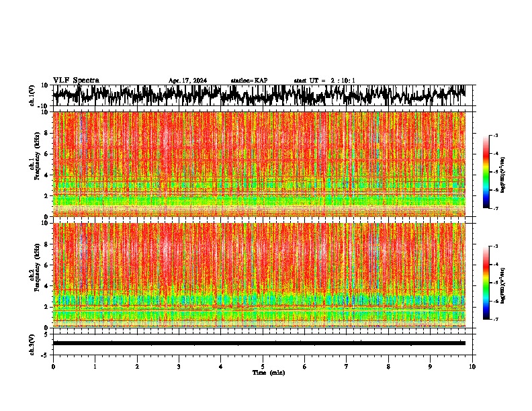Click the "8" kHz tick on ch.2 spectrogram

(x=47, y=244)
